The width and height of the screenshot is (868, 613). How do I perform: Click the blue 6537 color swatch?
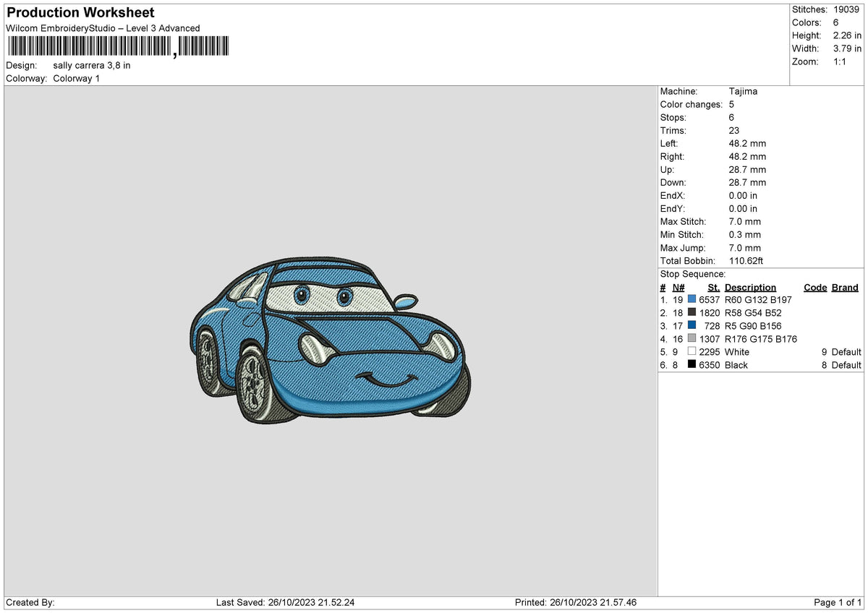(692, 300)
